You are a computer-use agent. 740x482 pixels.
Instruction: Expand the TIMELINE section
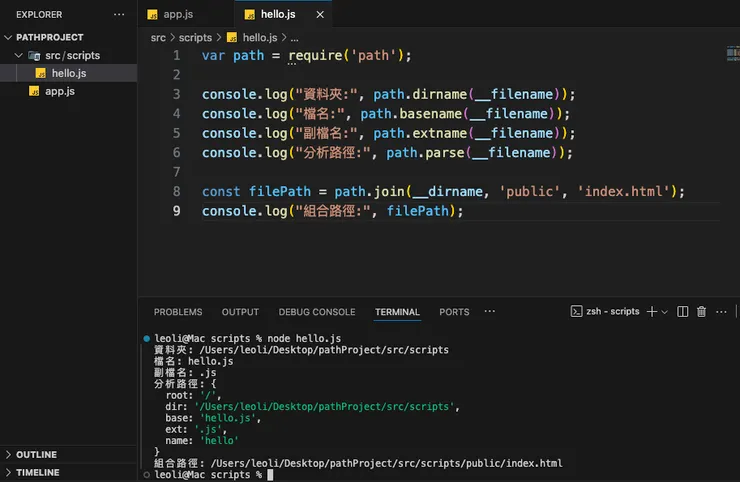pos(37,472)
